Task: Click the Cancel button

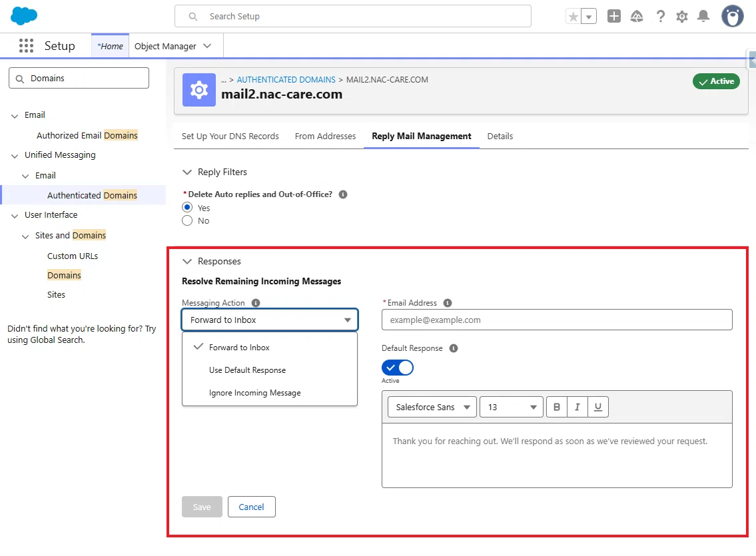Action: point(251,507)
